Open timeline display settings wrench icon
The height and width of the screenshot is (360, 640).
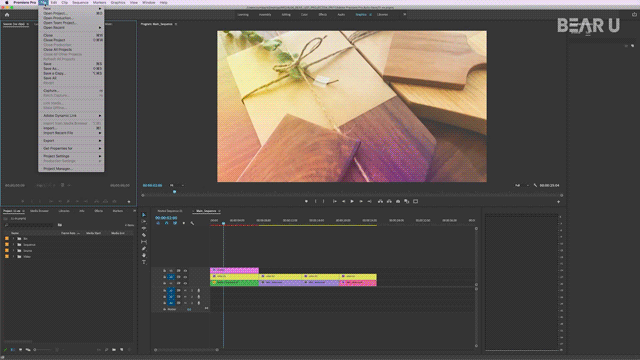tap(192, 223)
